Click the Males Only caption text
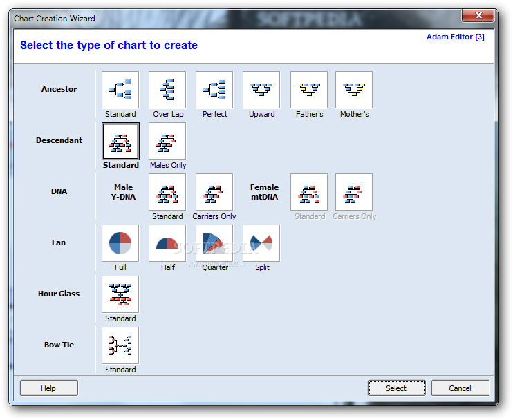The height and width of the screenshot is (420, 513). pyautogui.click(x=168, y=165)
